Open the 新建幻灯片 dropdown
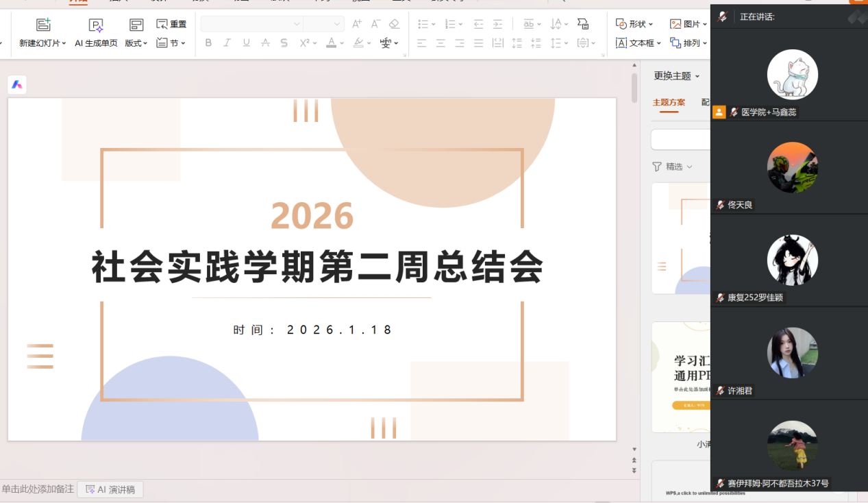The width and height of the screenshot is (868, 503). click(42, 43)
